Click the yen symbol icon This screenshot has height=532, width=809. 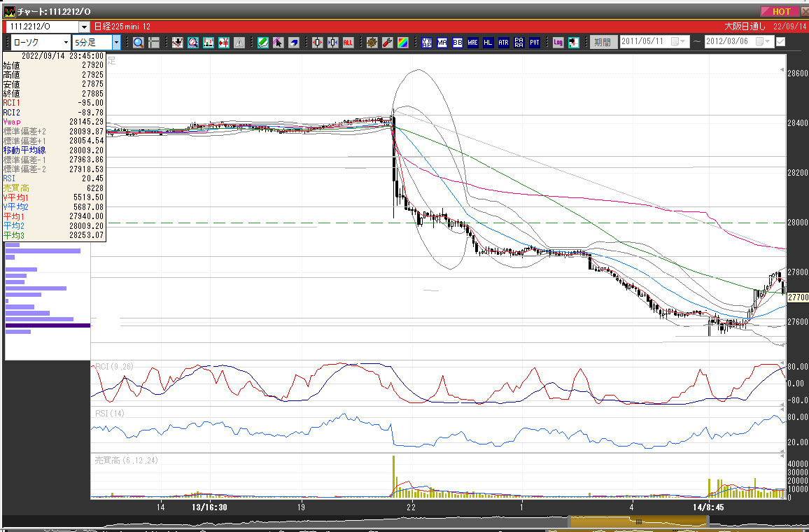224,42
